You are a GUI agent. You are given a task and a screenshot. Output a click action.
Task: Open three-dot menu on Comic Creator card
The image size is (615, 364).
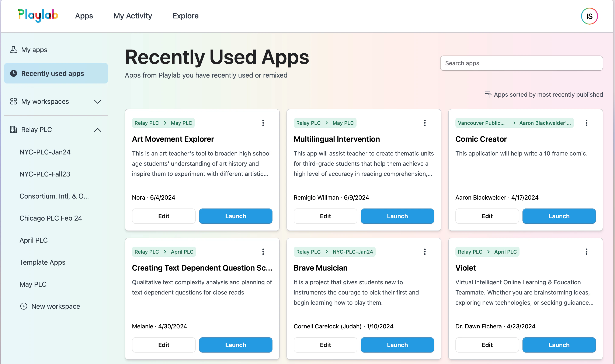pos(586,123)
